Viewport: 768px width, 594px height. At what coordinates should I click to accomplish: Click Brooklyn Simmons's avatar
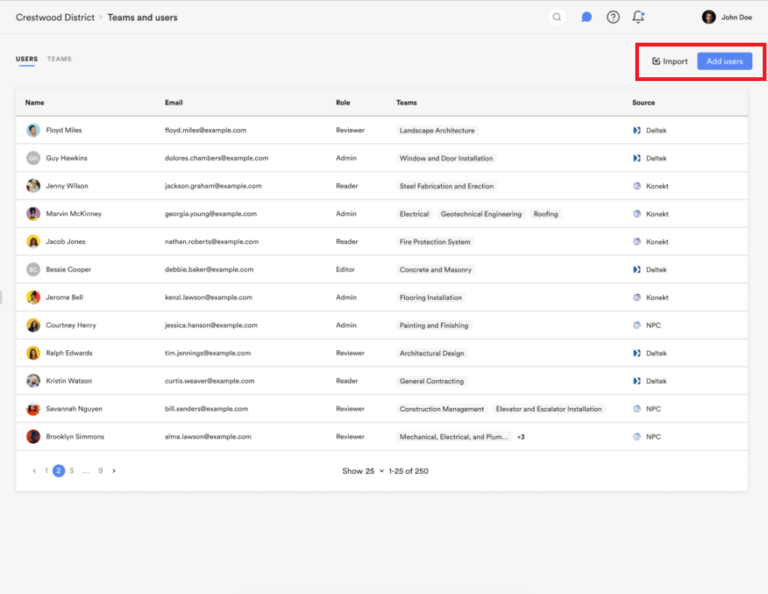(33, 436)
